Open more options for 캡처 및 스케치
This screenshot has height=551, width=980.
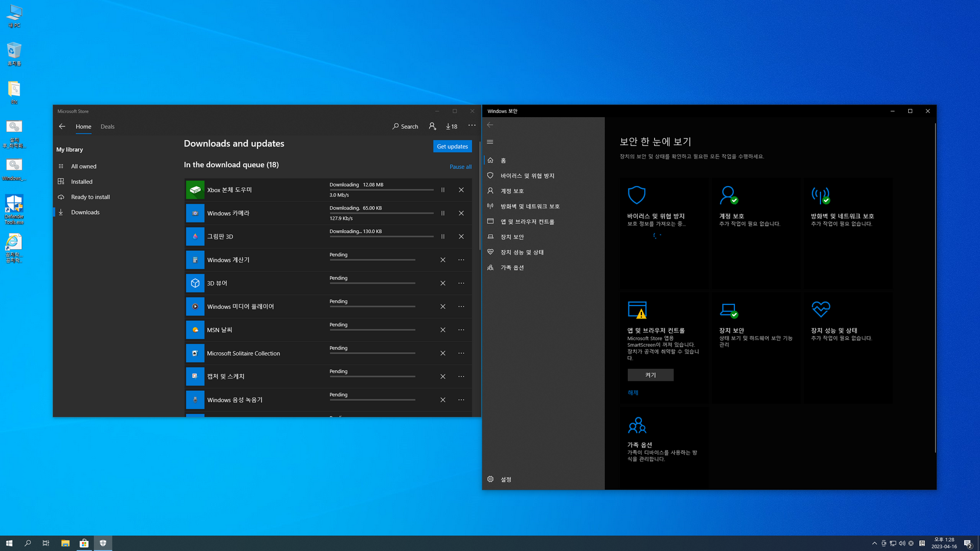[x=461, y=376]
